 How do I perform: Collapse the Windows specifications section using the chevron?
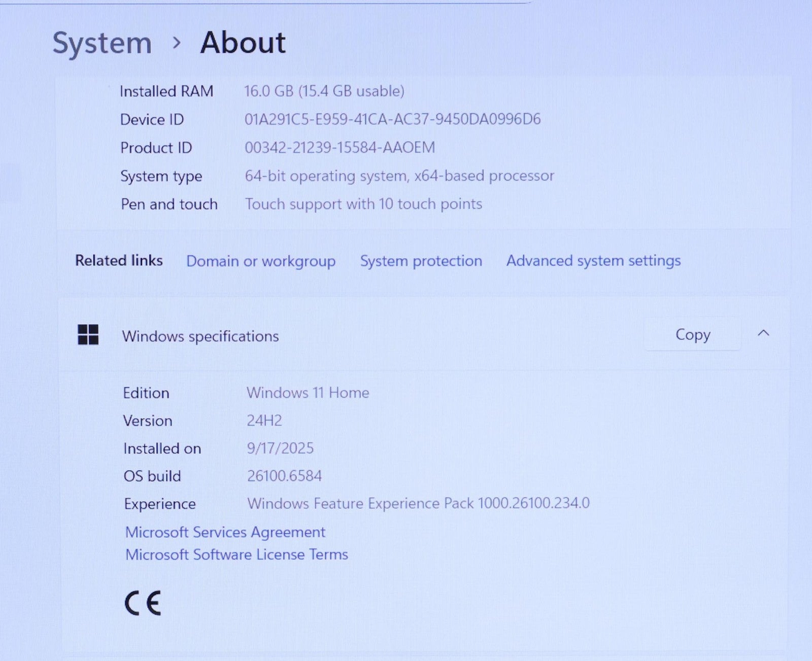click(763, 333)
